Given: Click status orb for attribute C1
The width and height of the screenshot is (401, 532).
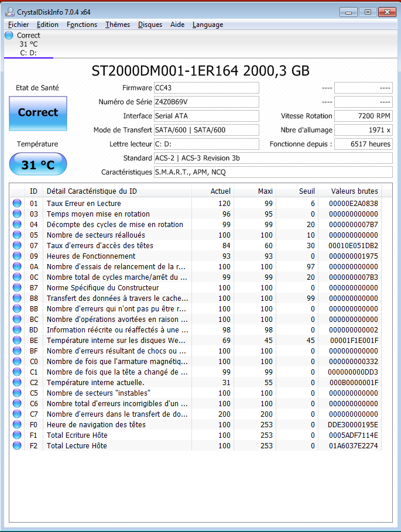Looking at the screenshot, I should (x=17, y=372).
